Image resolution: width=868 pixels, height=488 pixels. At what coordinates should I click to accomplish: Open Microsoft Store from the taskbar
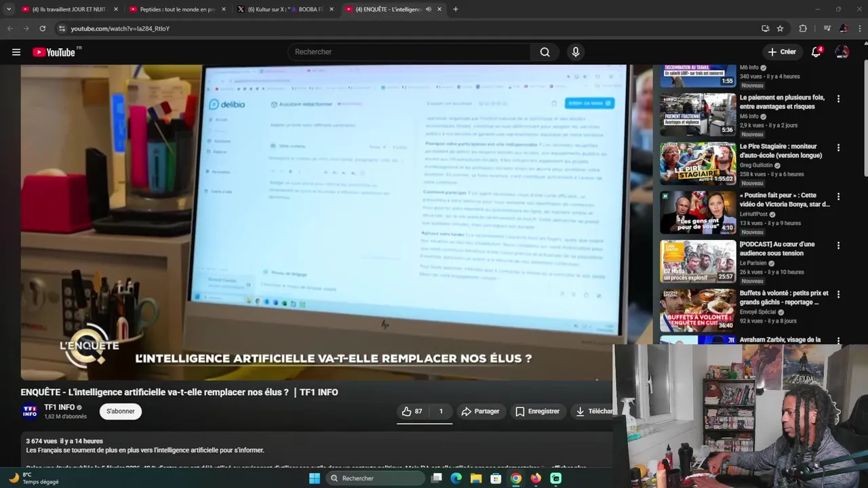click(496, 479)
